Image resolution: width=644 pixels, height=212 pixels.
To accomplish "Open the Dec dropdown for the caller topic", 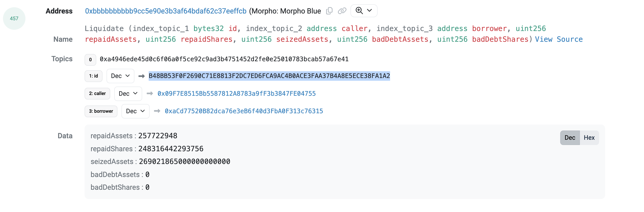I will [128, 93].
